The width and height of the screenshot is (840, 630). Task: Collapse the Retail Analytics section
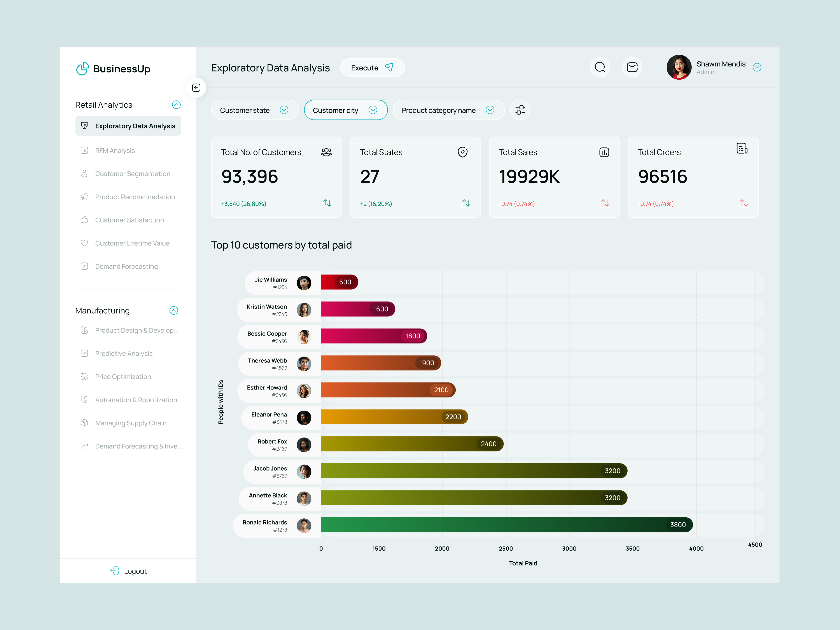176,105
